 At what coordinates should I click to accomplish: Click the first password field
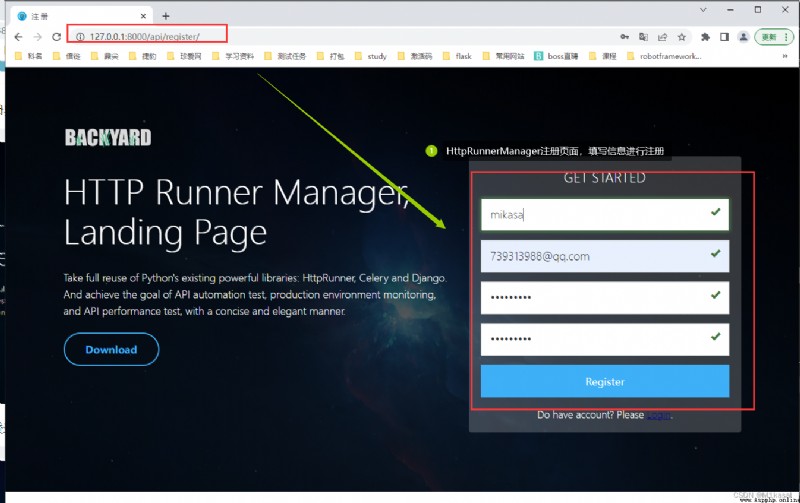[605, 297]
